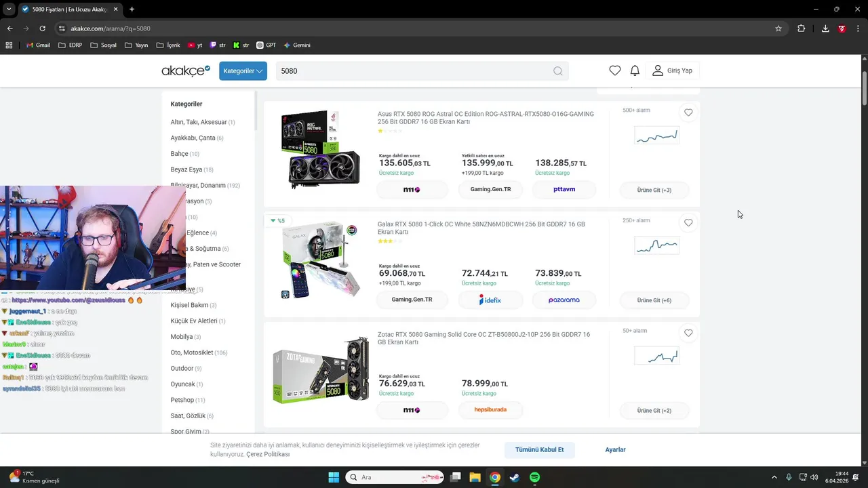Open Steam from the taskbar
Screen dimensions: 868x488
[x=515, y=477]
